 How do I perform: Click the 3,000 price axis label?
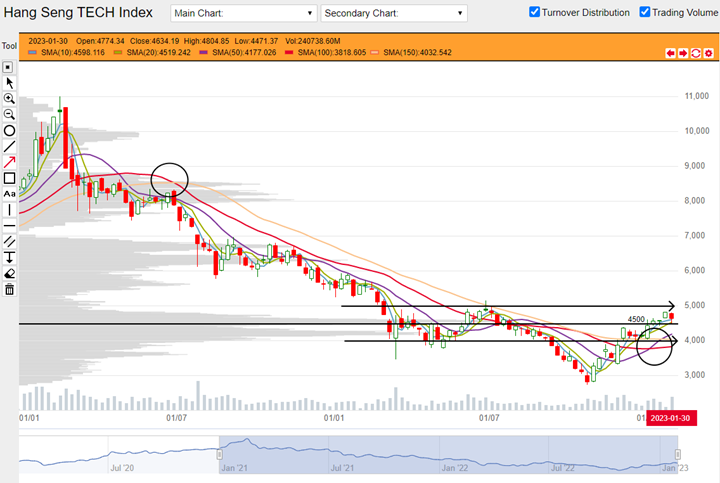pos(694,375)
